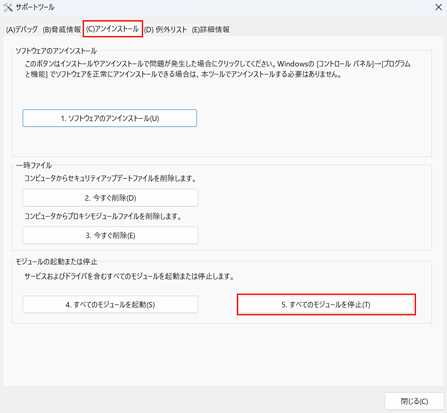Image resolution: width=447 pixels, height=413 pixels.
Task: Switch to the (A)デバッグ tab
Action: (x=22, y=29)
